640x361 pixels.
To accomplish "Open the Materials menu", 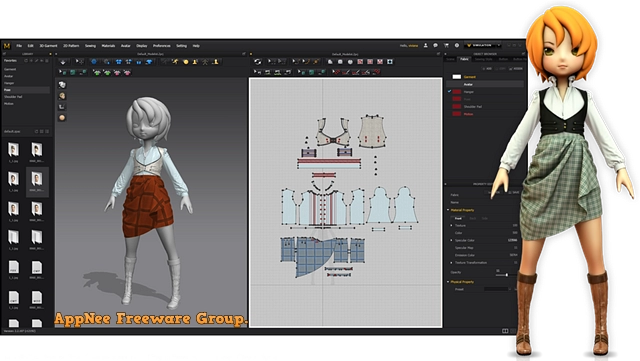I will coord(108,46).
